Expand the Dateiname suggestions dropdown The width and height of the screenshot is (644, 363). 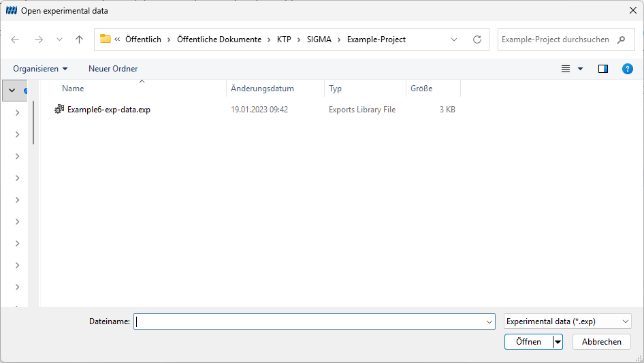[489, 321]
